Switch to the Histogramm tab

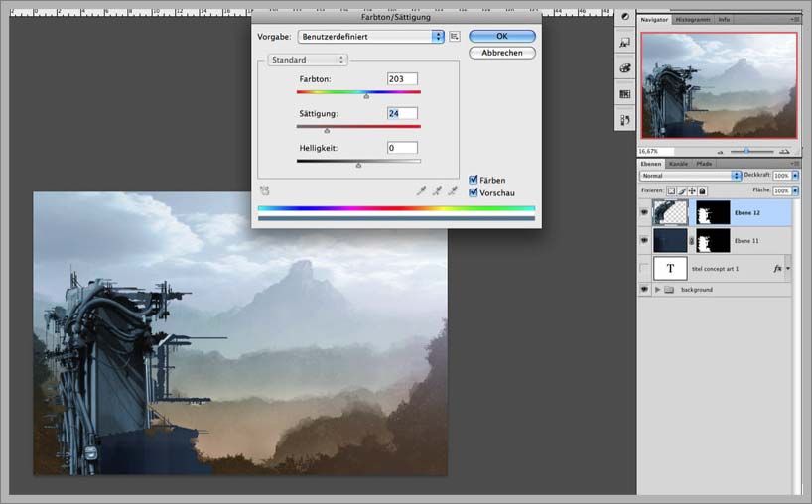pyautogui.click(x=692, y=19)
